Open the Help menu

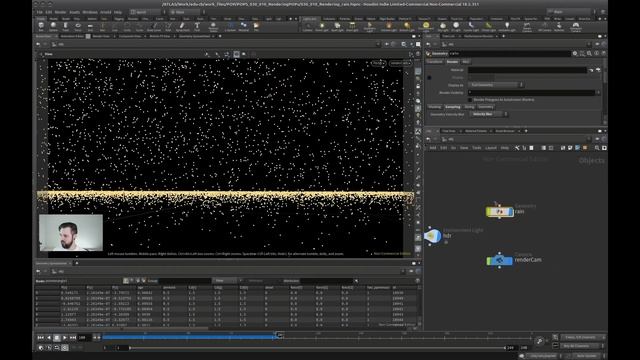(118, 12)
